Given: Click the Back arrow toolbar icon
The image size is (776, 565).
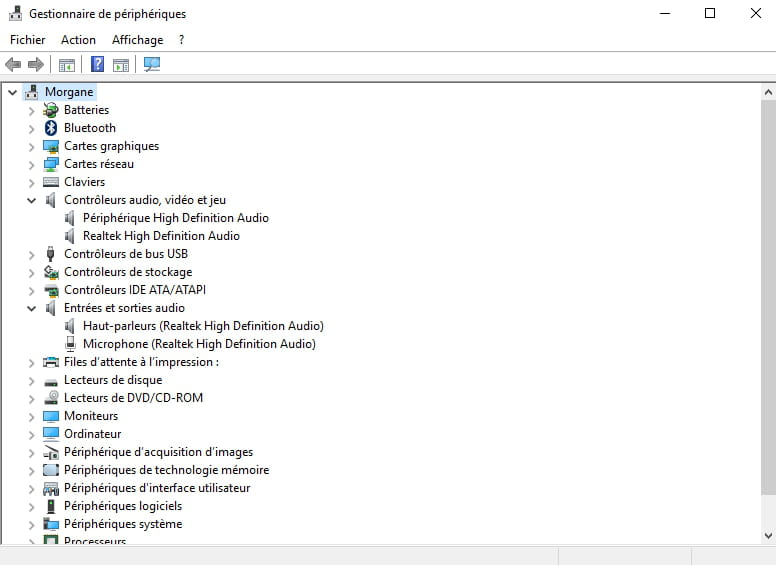Looking at the screenshot, I should click(x=13, y=65).
